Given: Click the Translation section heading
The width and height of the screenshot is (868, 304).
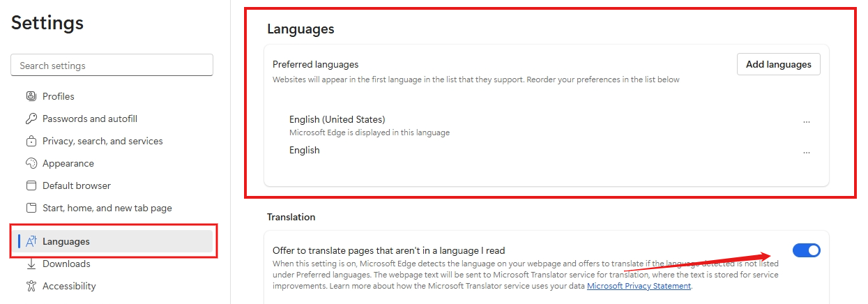Looking at the screenshot, I should point(291,217).
